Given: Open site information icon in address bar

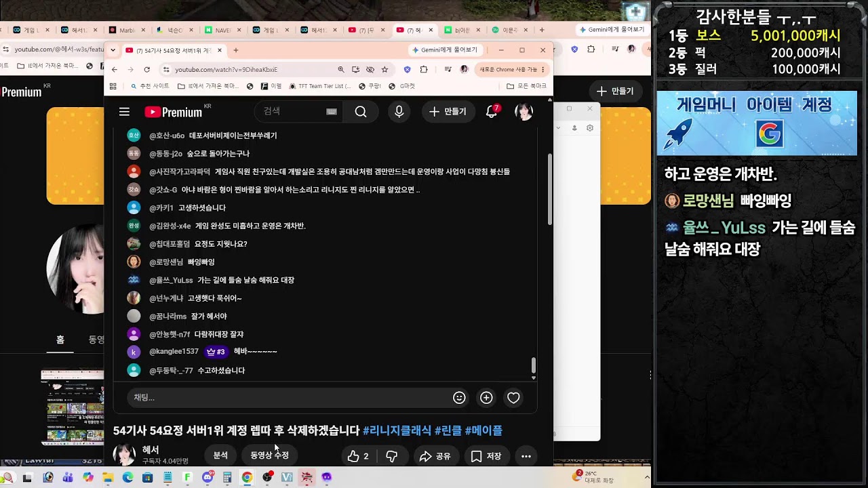Looking at the screenshot, I should tap(166, 69).
